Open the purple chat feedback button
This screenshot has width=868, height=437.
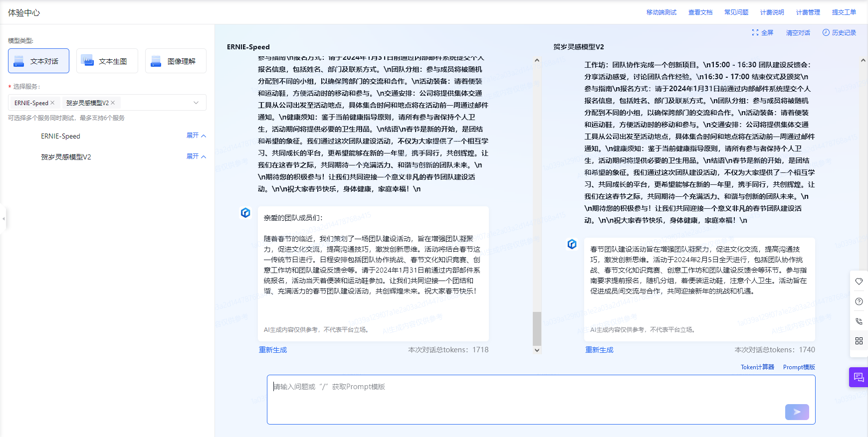(x=859, y=377)
